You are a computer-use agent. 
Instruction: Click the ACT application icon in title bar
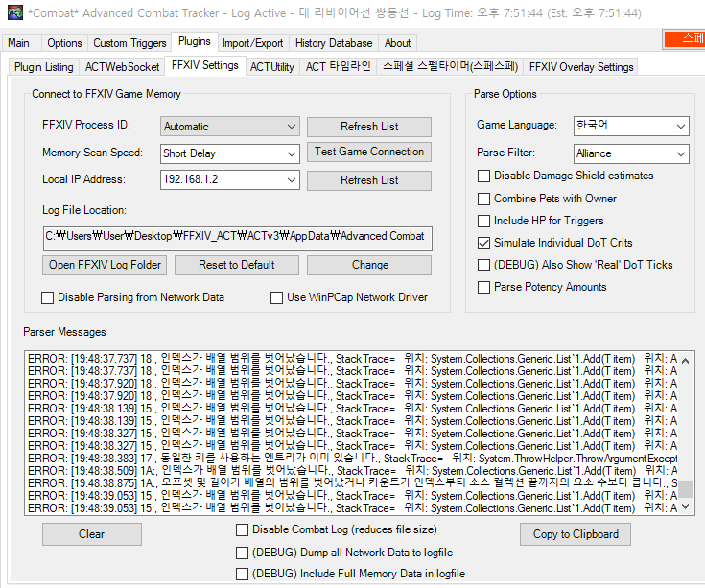(x=14, y=12)
